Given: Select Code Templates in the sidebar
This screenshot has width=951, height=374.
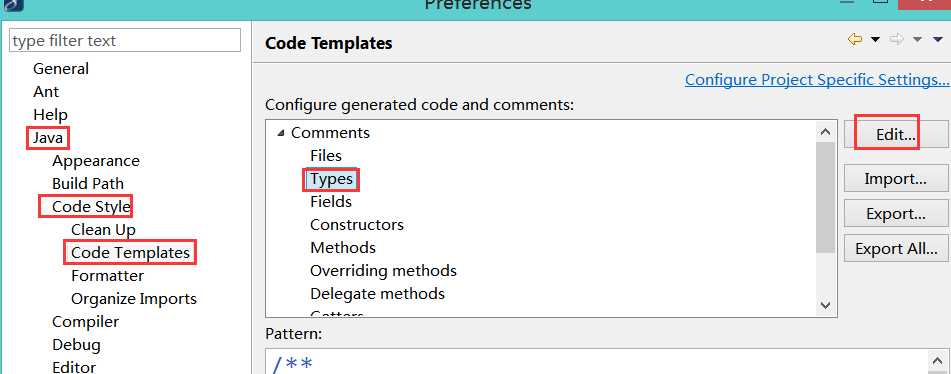Looking at the screenshot, I should coord(130,253).
